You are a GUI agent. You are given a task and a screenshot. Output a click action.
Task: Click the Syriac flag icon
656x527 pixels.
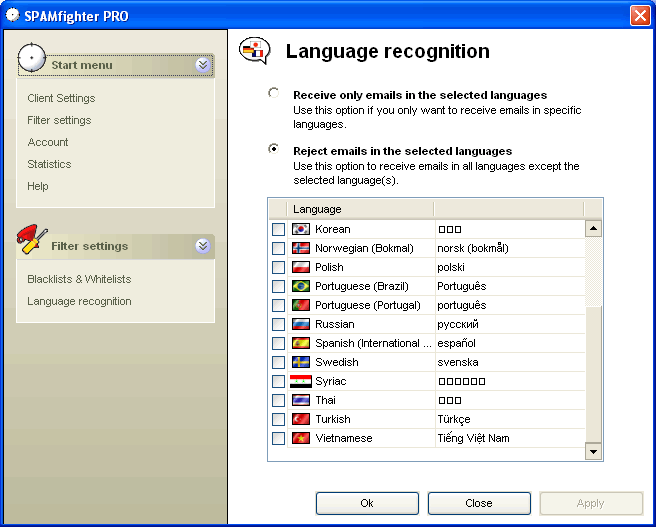[301, 381]
